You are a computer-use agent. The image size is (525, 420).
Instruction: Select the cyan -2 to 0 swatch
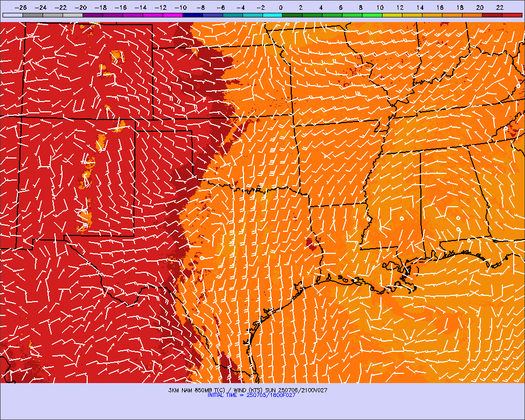[x=273, y=15]
